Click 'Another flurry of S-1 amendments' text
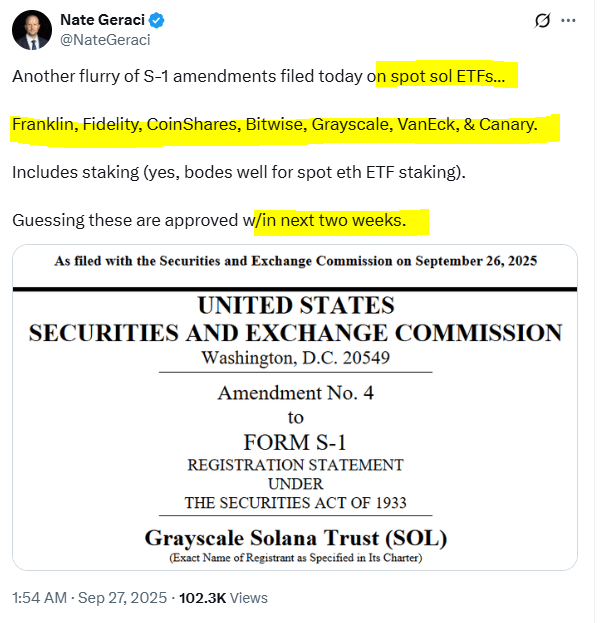Screen dimensions: 607x623 click(x=190, y=77)
